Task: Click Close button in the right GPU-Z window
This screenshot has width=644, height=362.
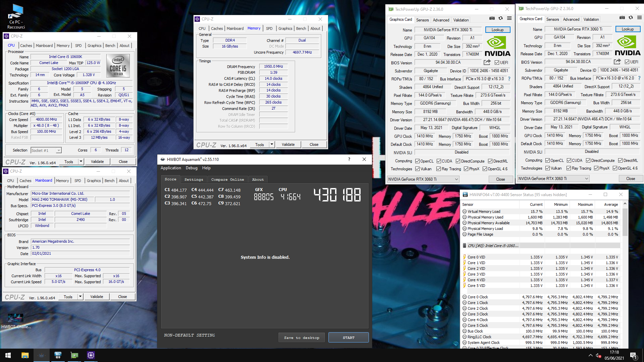Action: tap(630, 179)
